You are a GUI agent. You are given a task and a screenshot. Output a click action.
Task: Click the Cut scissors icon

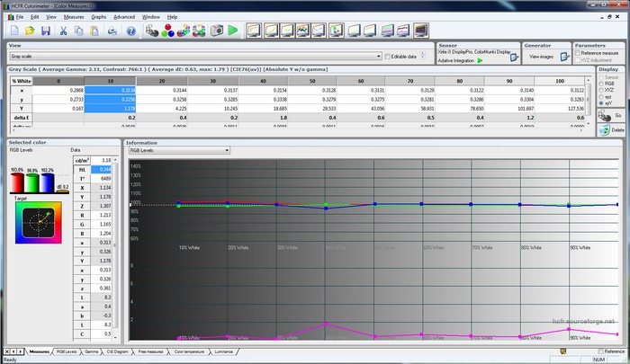(x=63, y=31)
